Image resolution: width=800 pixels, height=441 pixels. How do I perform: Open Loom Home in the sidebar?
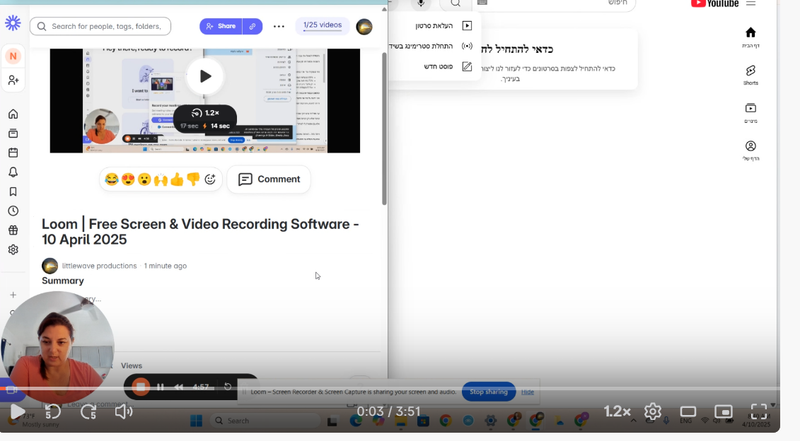(x=13, y=114)
